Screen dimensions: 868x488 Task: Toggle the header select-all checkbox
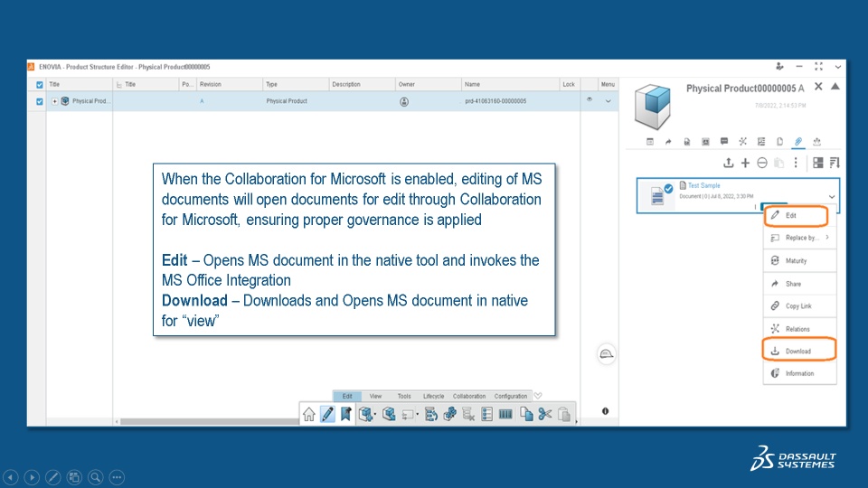(x=39, y=85)
